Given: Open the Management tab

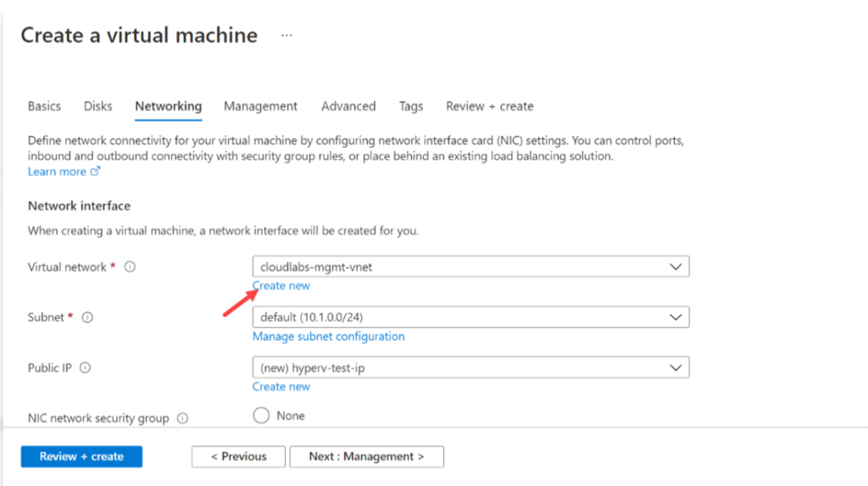Looking at the screenshot, I should click(x=261, y=106).
